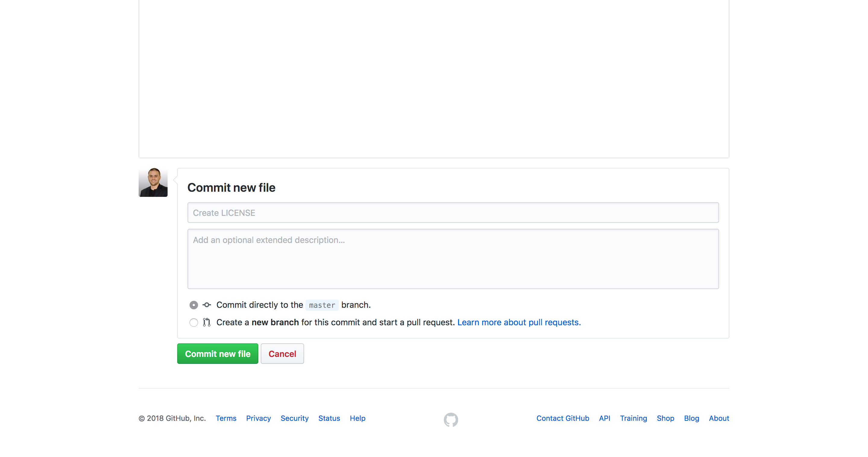
Task: Visit the Status footer link
Action: coord(329,418)
